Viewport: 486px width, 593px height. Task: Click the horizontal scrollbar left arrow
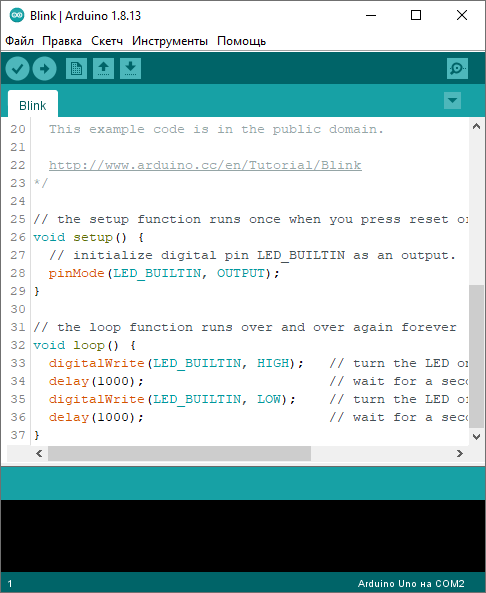tap(39, 453)
